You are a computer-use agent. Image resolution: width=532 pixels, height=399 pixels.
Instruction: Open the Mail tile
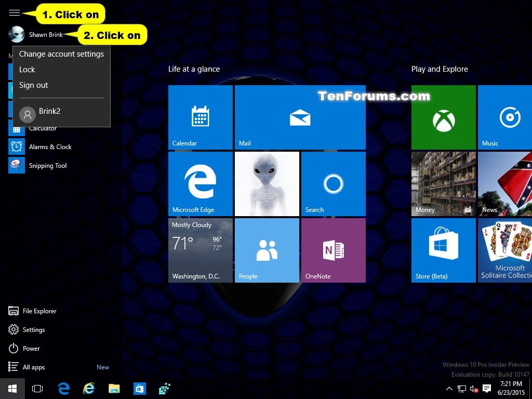click(x=300, y=117)
